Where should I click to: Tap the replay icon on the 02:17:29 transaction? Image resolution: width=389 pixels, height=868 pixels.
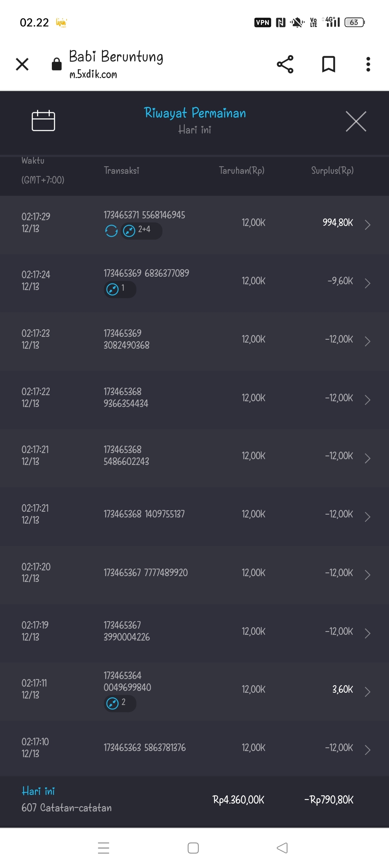pyautogui.click(x=111, y=231)
